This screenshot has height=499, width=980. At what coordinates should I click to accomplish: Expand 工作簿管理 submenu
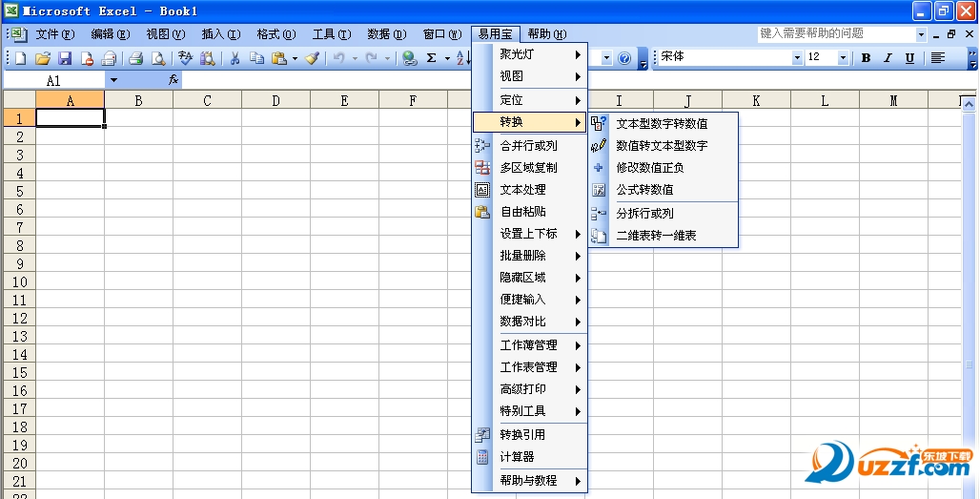point(530,345)
